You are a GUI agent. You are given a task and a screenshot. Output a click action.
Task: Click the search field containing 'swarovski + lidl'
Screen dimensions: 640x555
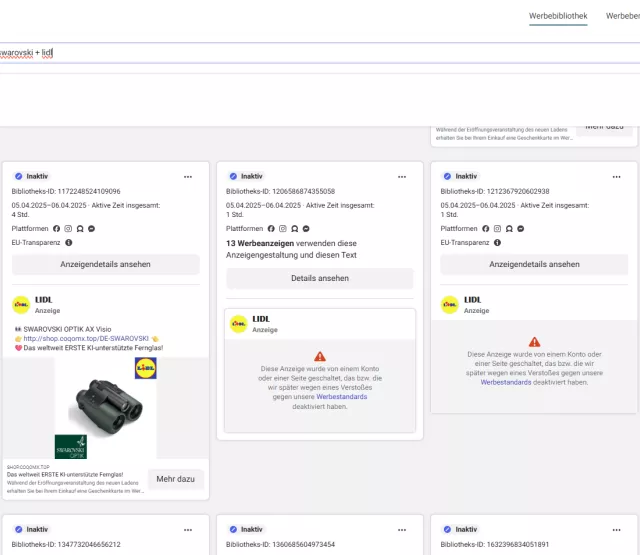pyautogui.click(x=300, y=52)
